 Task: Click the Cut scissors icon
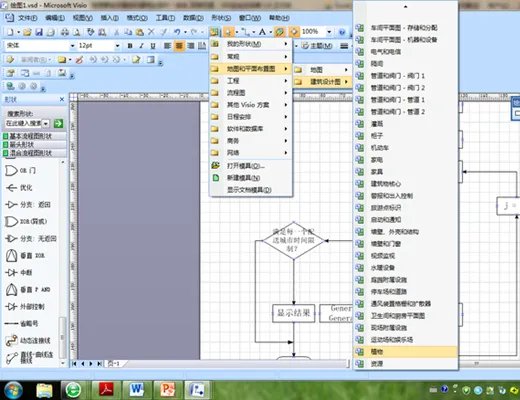pyautogui.click(x=116, y=32)
